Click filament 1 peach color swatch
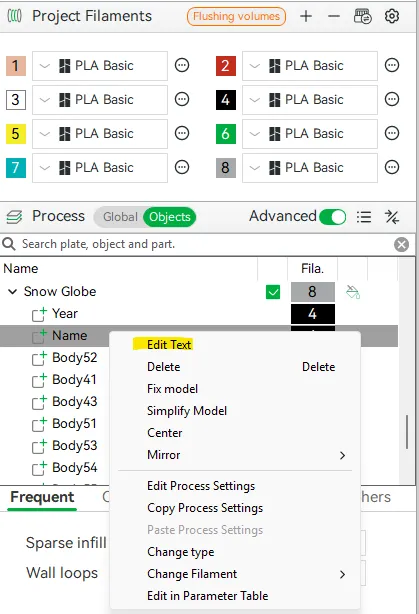419x614 pixels. pos(16,65)
